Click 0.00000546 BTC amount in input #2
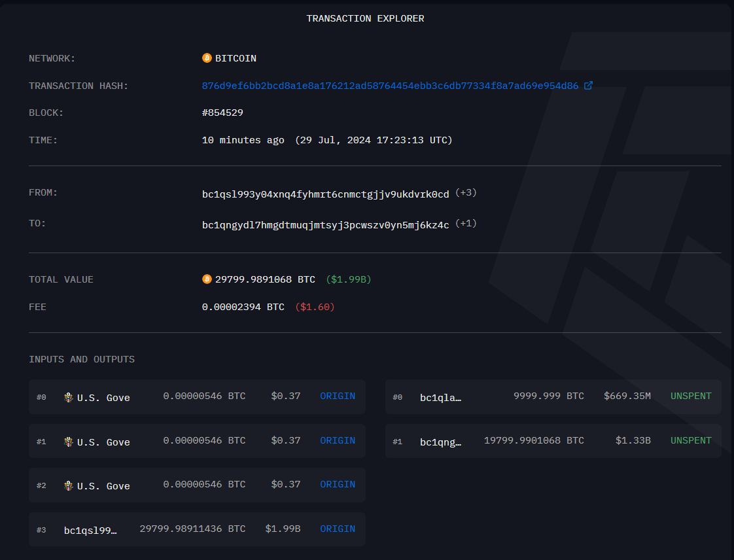Image resolution: width=734 pixels, height=560 pixels. point(204,485)
